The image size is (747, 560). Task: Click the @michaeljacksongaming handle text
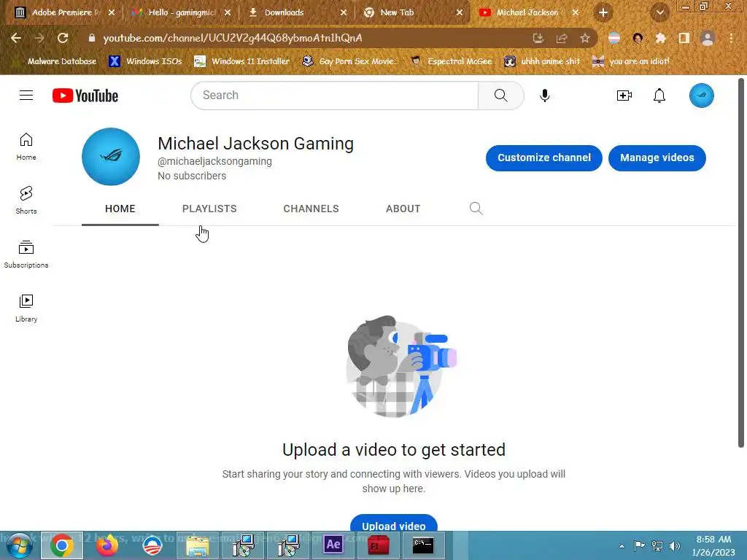(215, 161)
